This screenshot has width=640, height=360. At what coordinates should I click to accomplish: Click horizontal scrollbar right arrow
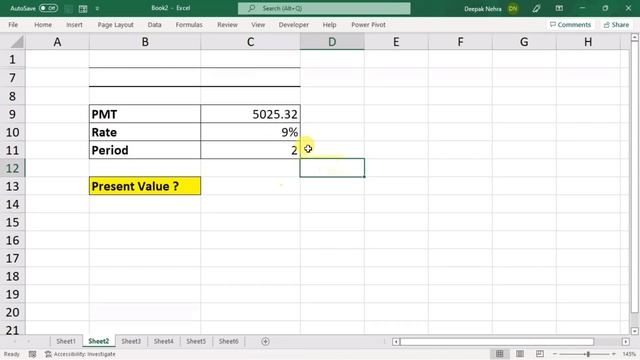pyautogui.click(x=626, y=342)
